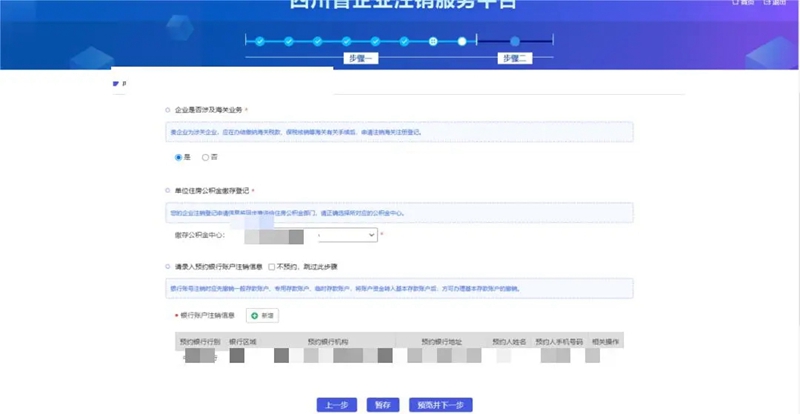Click the 缴存公积金中心 label
The width and height of the screenshot is (800, 414).
(200, 235)
